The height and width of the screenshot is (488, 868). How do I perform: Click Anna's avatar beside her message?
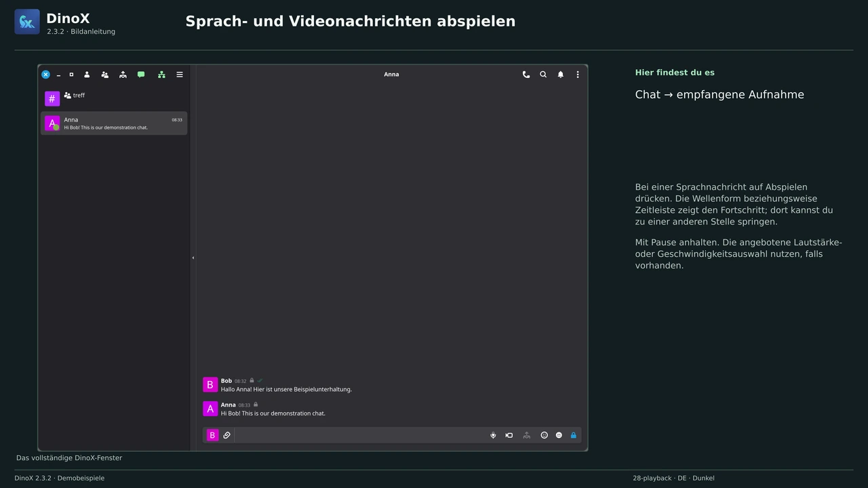(x=210, y=409)
